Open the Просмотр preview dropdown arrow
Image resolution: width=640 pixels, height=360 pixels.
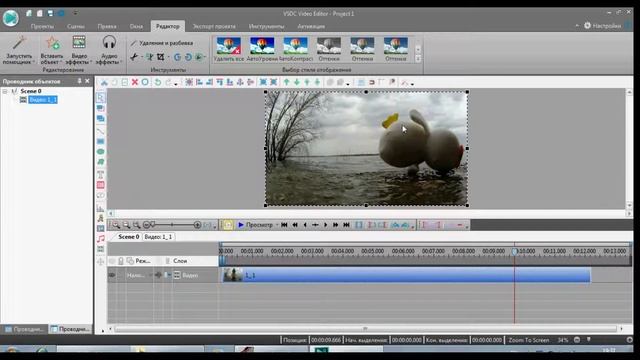click(277, 225)
